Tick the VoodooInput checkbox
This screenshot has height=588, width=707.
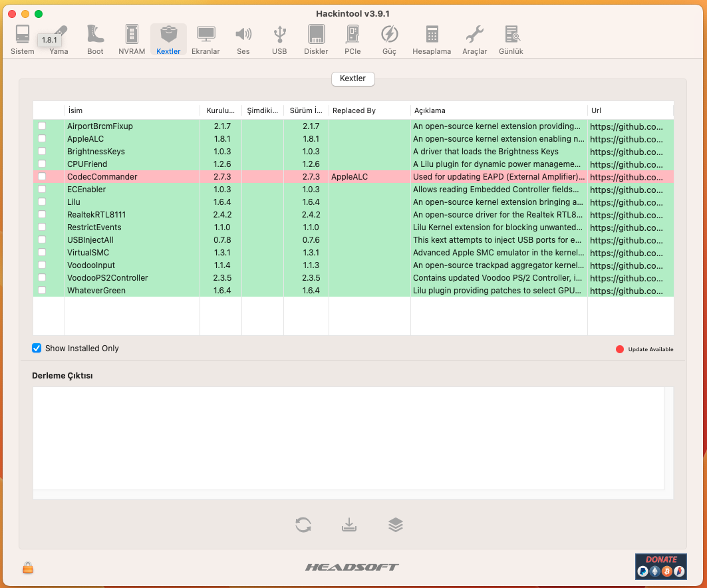point(42,265)
